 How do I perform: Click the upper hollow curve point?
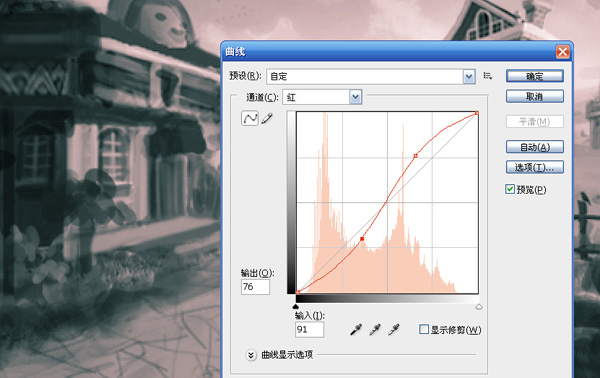coord(416,156)
